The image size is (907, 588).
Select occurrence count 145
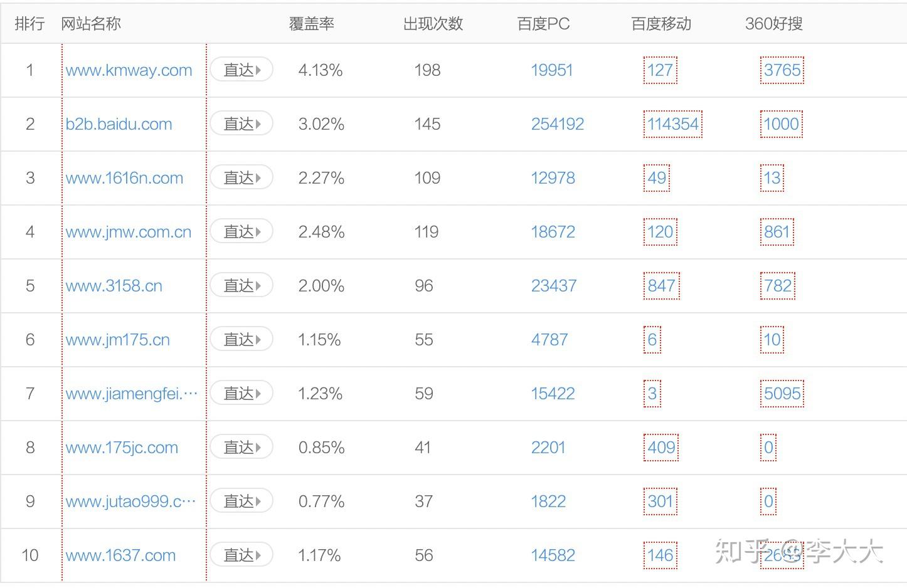(x=428, y=124)
